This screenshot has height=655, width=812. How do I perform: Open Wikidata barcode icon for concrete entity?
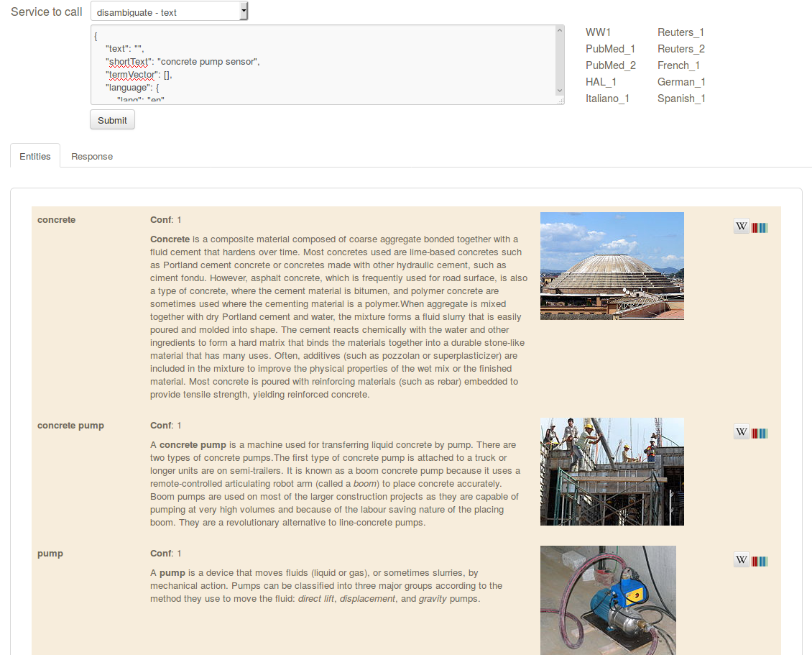(760, 227)
